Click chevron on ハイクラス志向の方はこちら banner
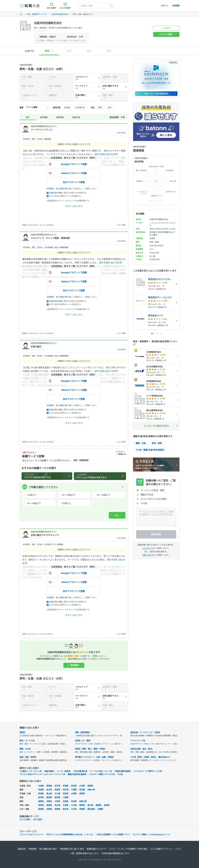 tap(69, 476)
